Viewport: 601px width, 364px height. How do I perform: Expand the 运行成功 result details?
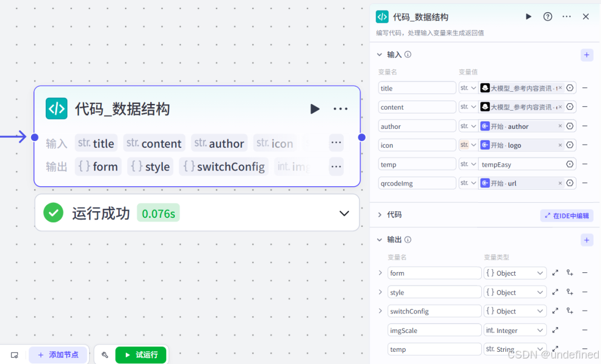[344, 213]
